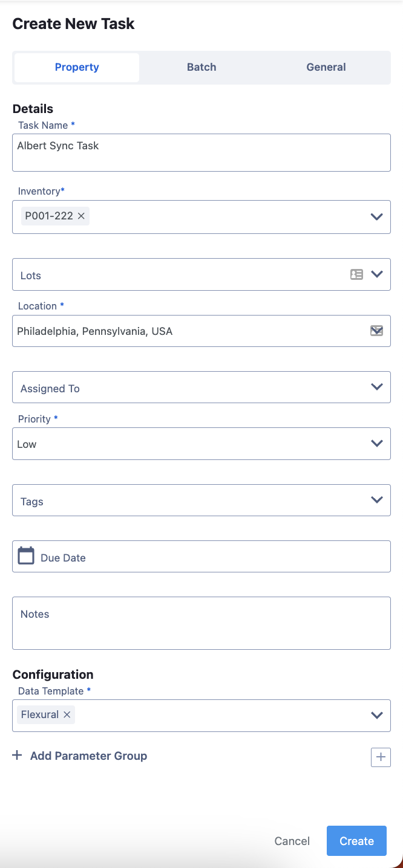This screenshot has width=403, height=868.
Task: Switch to the Batch tab
Action: 201,67
